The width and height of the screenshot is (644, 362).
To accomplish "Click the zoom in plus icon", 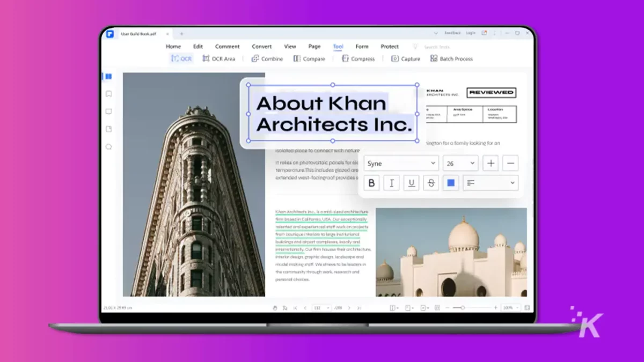I will click(x=496, y=308).
